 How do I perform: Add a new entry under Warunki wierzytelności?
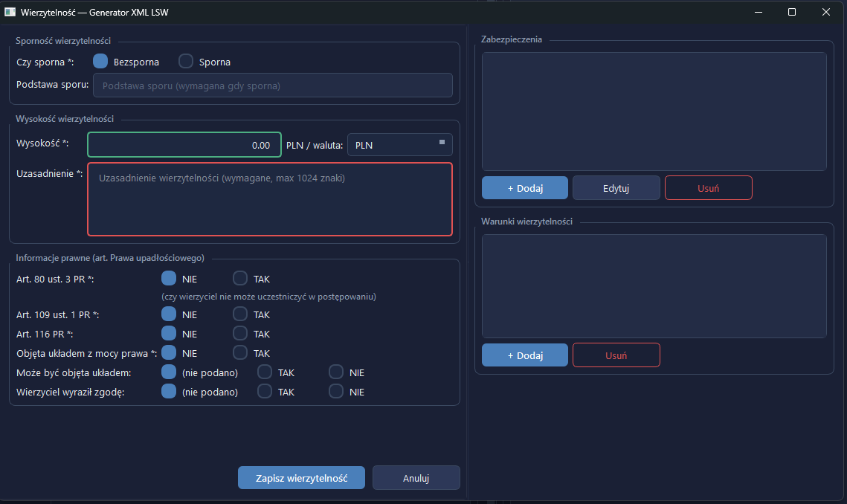[x=525, y=355]
